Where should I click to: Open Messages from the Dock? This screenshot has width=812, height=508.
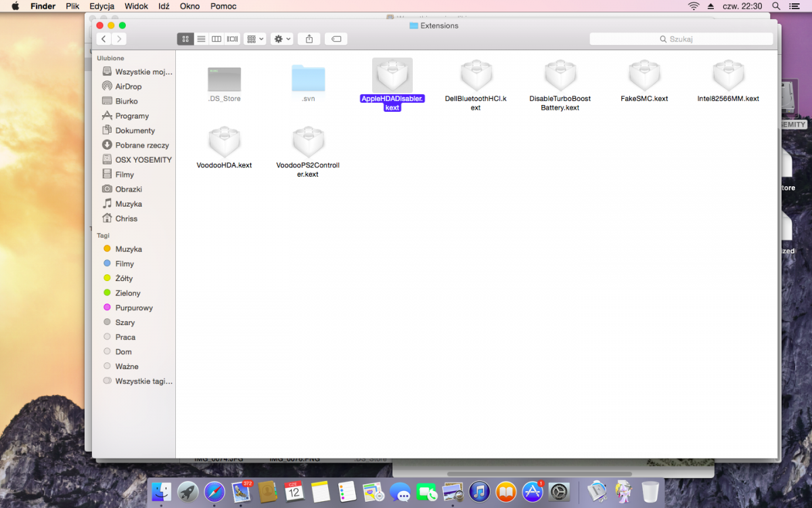400,492
